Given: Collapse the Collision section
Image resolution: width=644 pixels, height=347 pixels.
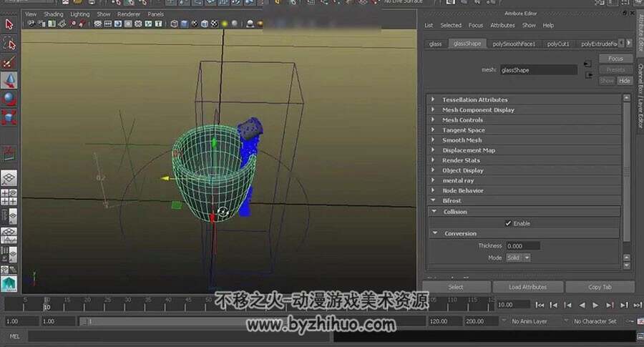Looking at the screenshot, I should click(524, 212).
